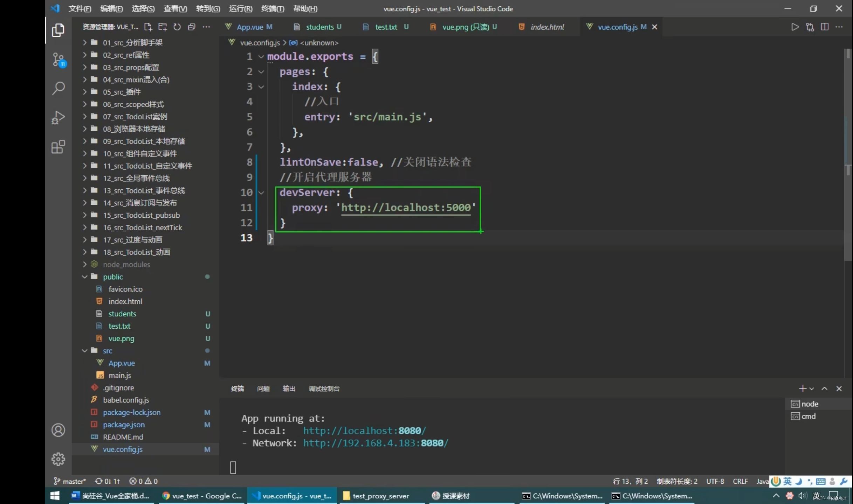Fold line 1 module.exports block

point(261,56)
